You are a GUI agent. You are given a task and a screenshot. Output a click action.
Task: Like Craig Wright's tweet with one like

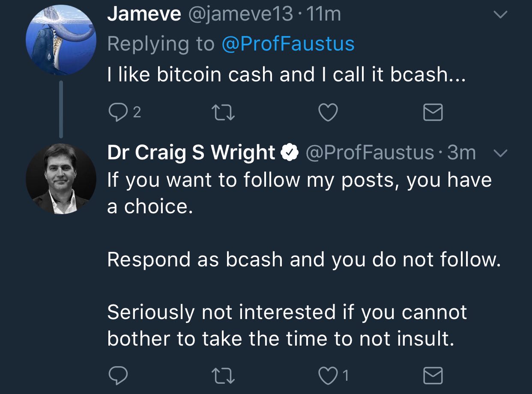coord(334,376)
